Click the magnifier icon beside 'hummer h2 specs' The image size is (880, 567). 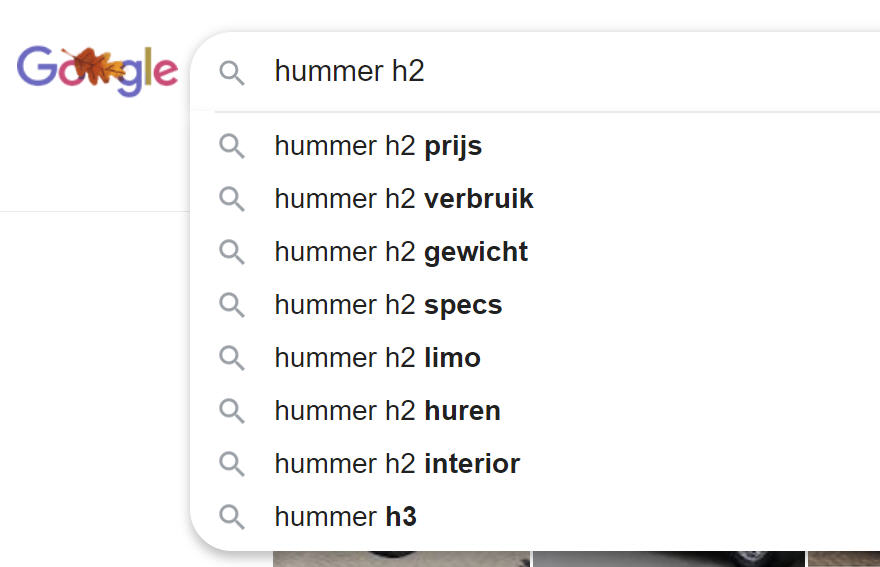[232, 305]
